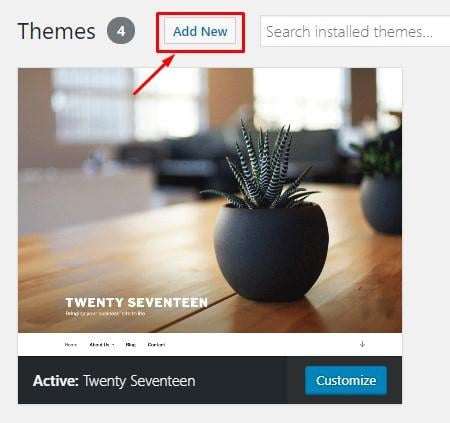This screenshot has height=423, width=450.
Task: Click the TWENTY SEVENTEEN title in preview
Action: pyautogui.click(x=136, y=303)
